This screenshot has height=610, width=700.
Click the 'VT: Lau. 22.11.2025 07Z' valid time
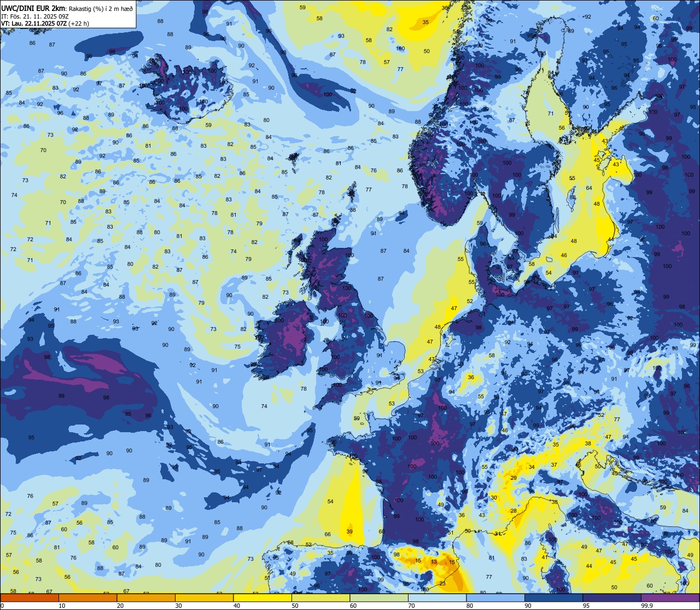coord(33,24)
